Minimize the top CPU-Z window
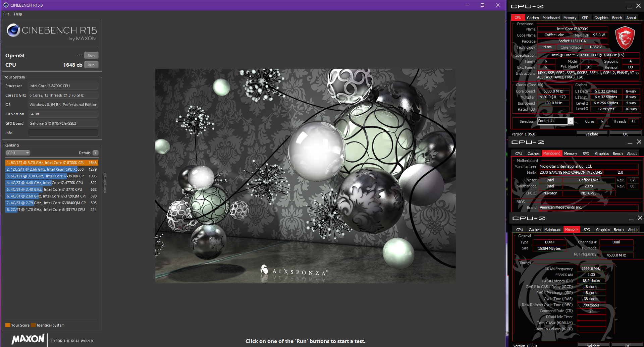This screenshot has height=347, width=644. click(629, 6)
